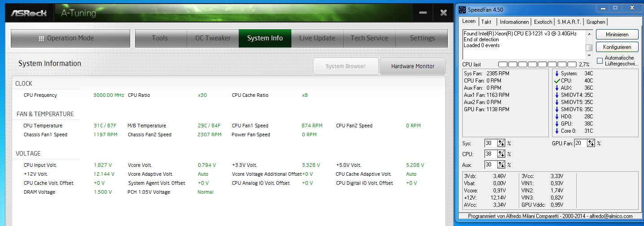Click the Konfigurieren button

click(617, 47)
